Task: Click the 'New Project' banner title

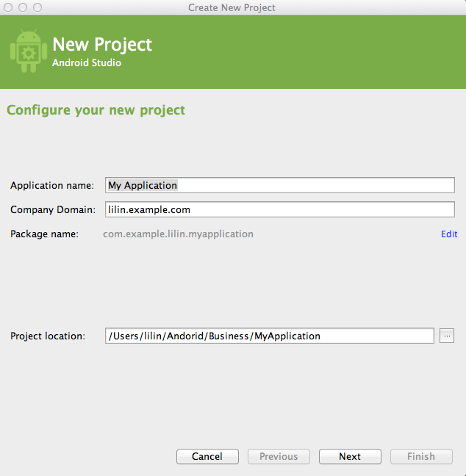Action: click(x=102, y=45)
